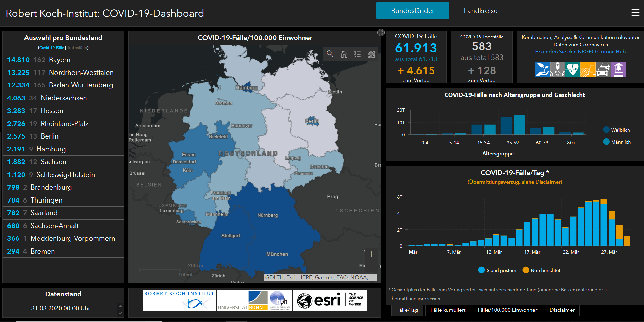The image size is (644, 322).
Task: Select Bayern in the Bundesland list
Action: pos(63,60)
